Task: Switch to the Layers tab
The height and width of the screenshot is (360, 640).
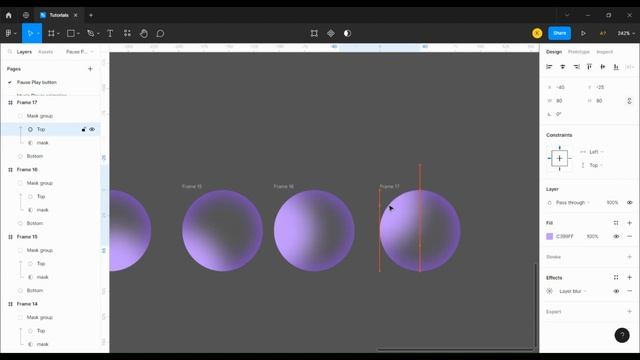Action: pos(24,52)
